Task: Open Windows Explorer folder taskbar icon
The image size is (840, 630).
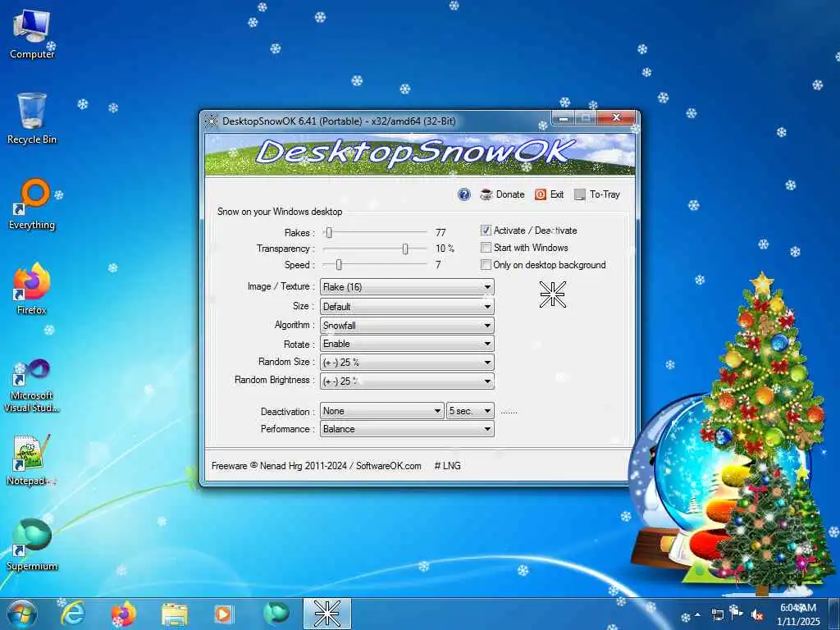Action: tap(175, 614)
